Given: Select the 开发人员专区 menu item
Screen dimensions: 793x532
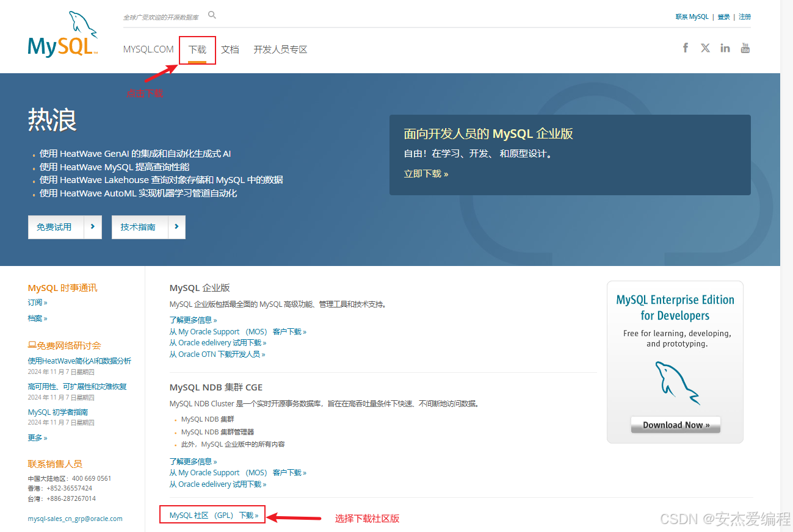Looking at the screenshot, I should 280,49.
